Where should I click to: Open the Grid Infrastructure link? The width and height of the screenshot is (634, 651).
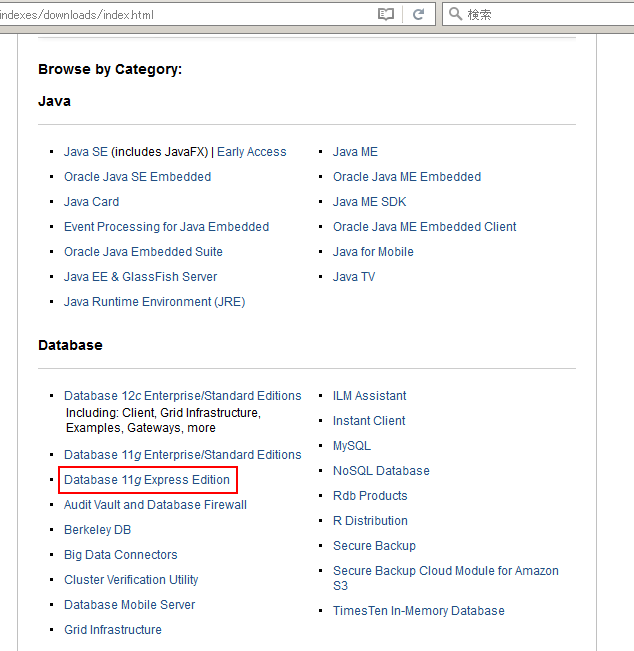click(113, 629)
